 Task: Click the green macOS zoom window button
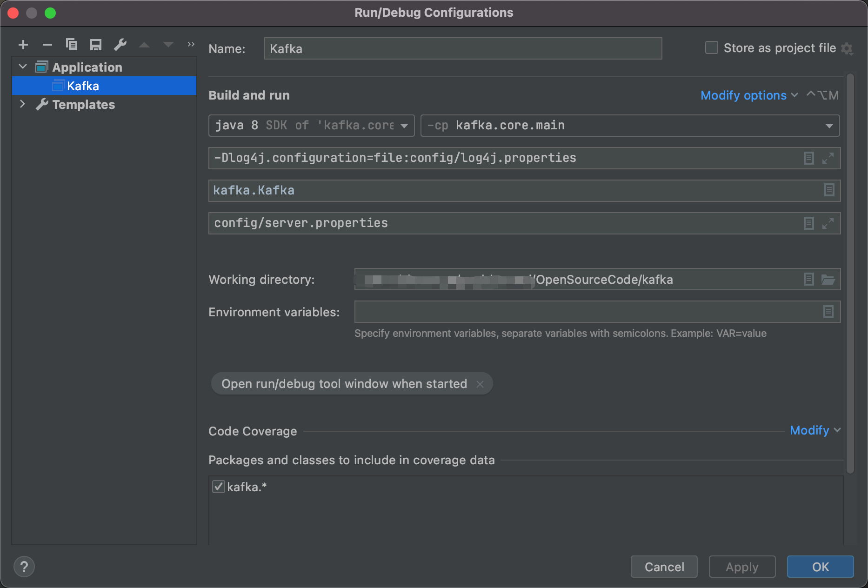pos(50,13)
